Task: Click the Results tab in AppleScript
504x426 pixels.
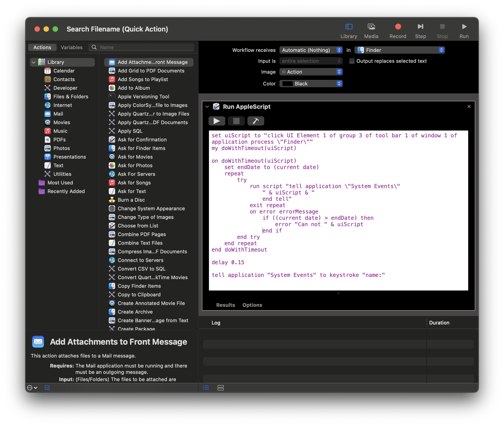Action: [x=225, y=304]
